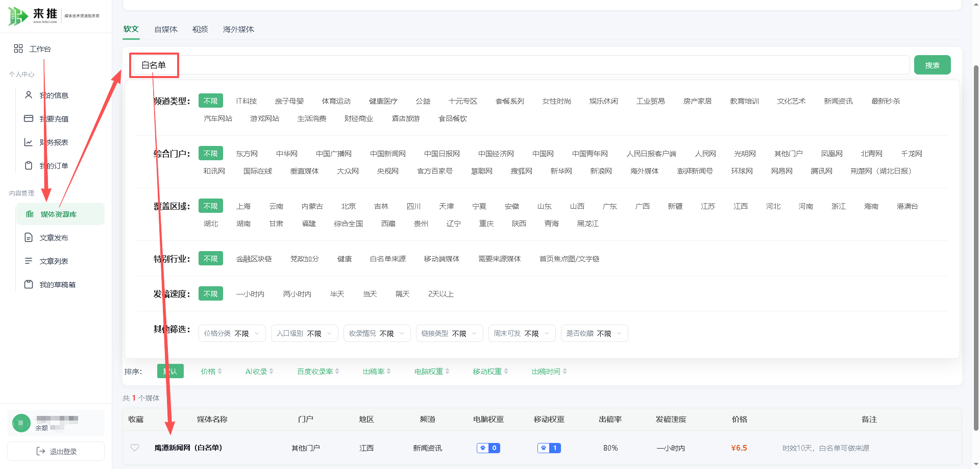
Task: Switch to the 海外媒体 tab
Action: point(238,30)
